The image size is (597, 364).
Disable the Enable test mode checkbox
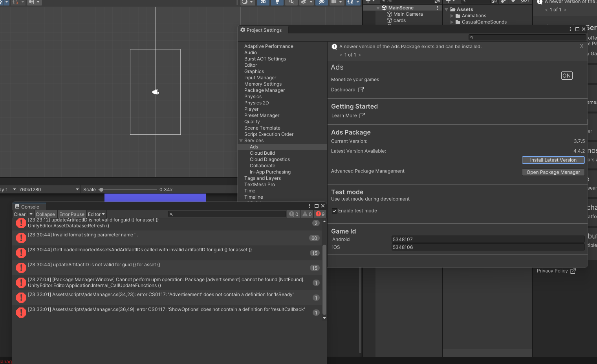click(335, 211)
